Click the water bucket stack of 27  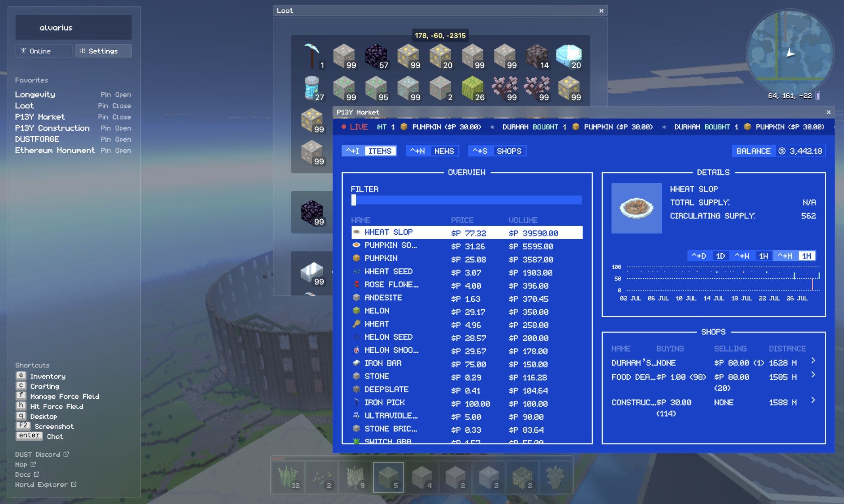312,88
